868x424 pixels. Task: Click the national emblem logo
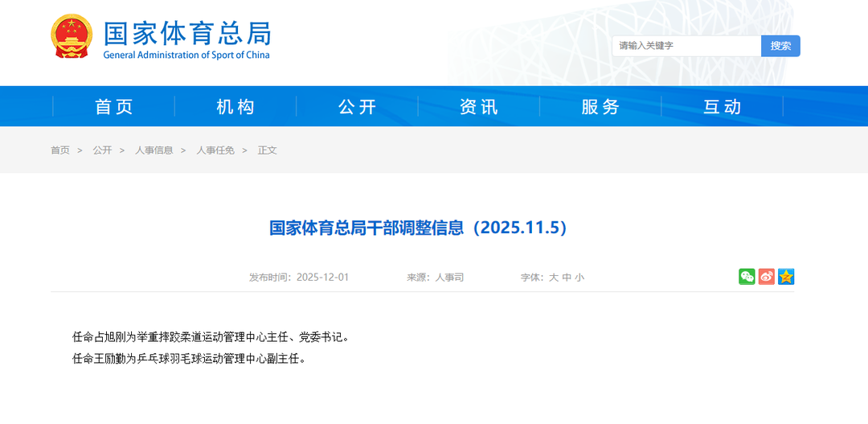pos(72,37)
